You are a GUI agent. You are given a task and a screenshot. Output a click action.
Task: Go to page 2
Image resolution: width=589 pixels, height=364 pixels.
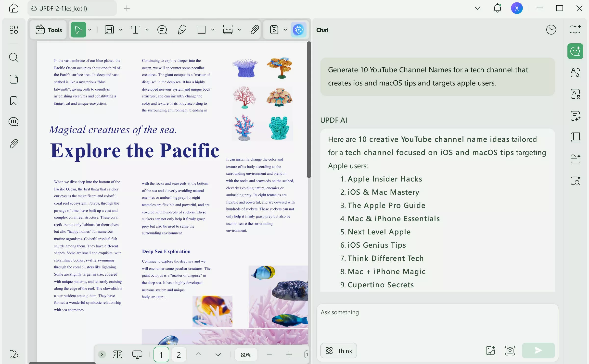click(179, 355)
